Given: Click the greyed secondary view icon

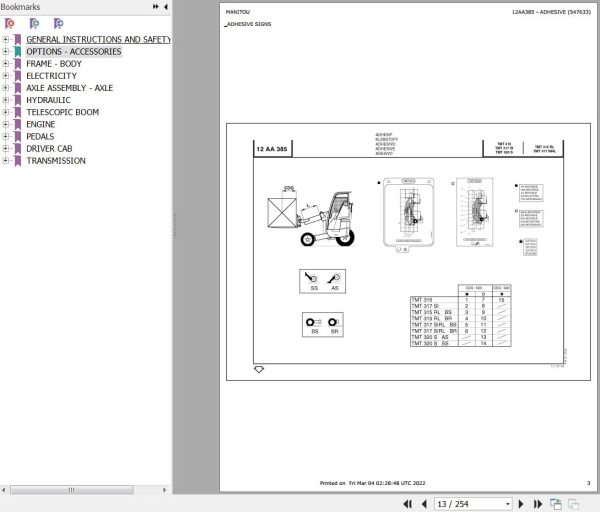Looking at the screenshot, I should (x=573, y=504).
